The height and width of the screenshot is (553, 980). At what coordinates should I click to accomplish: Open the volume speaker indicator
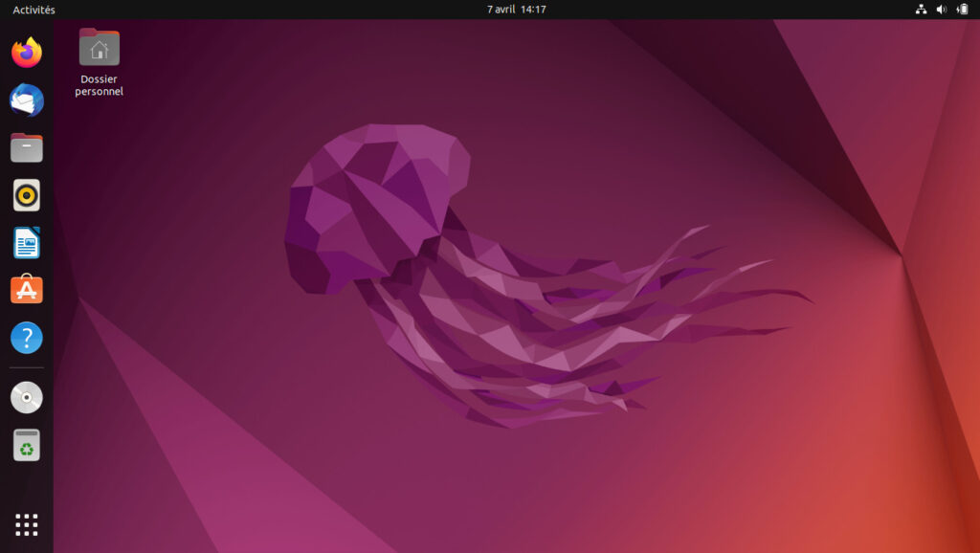[x=942, y=10]
